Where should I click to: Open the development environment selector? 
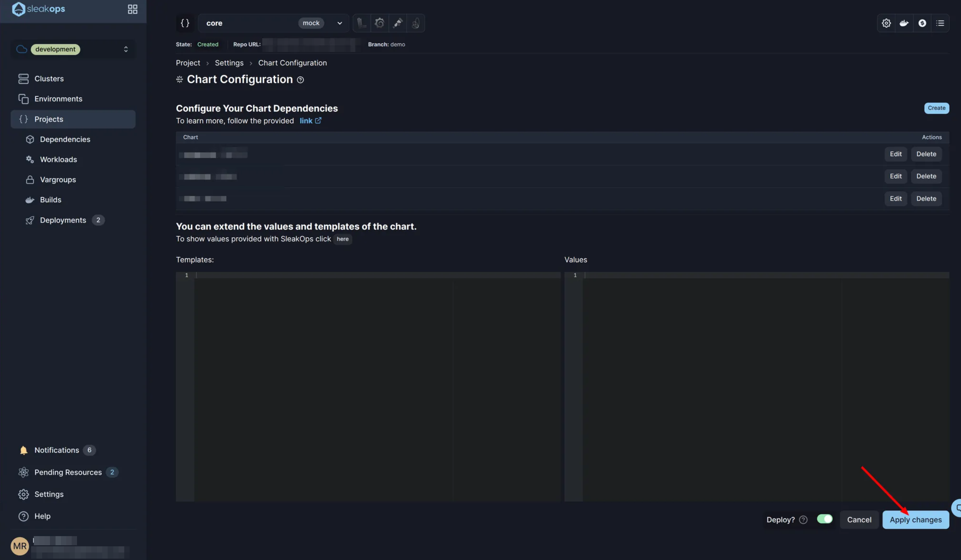73,49
